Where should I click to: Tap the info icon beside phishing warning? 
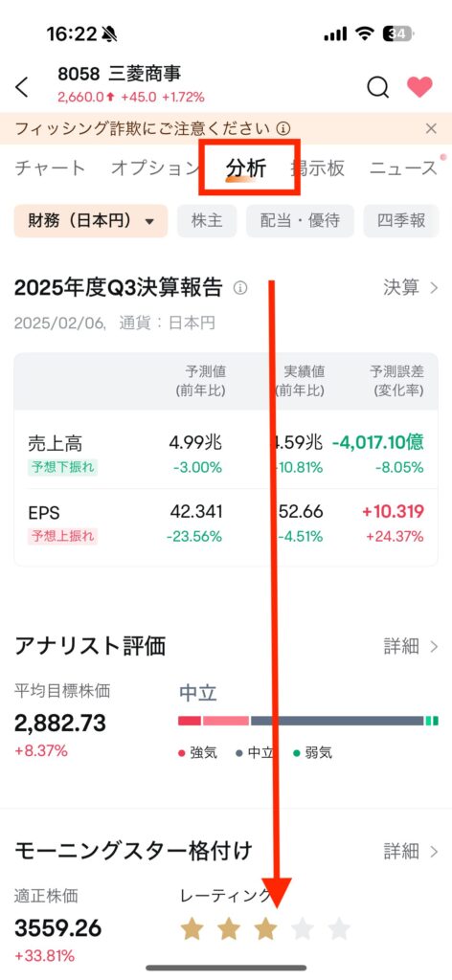tap(283, 129)
